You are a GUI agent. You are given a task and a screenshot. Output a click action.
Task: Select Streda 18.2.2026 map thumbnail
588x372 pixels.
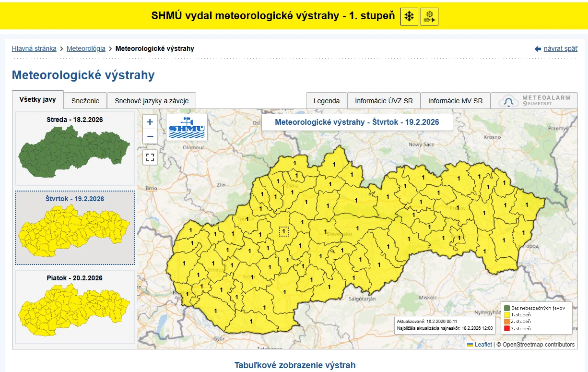[75, 148]
